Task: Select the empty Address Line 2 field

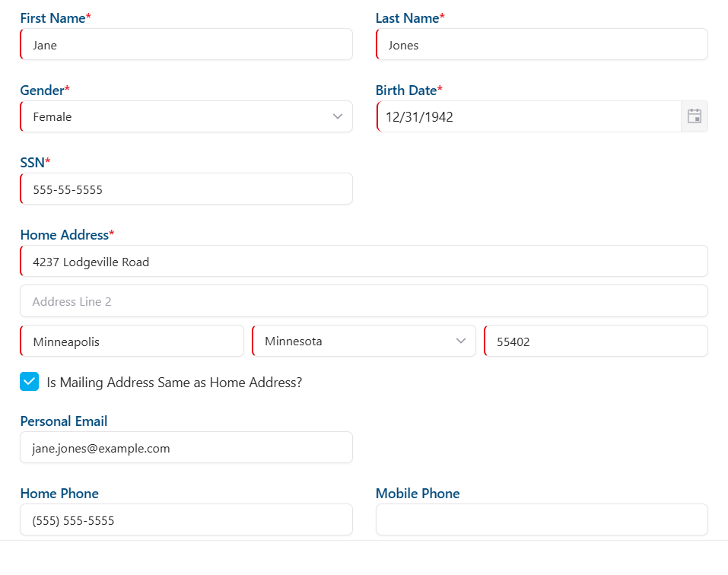Action: point(364,300)
